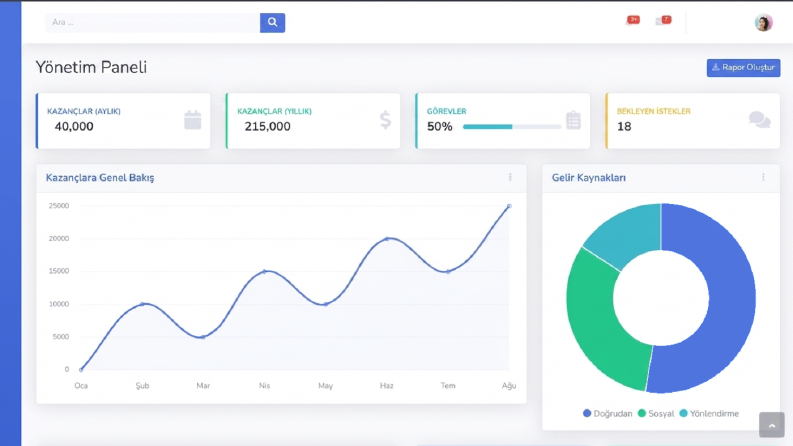Click the KAZANÇLAR (AYLIK) card label
Screen dimensions: 793x446
pyautogui.click(x=84, y=111)
